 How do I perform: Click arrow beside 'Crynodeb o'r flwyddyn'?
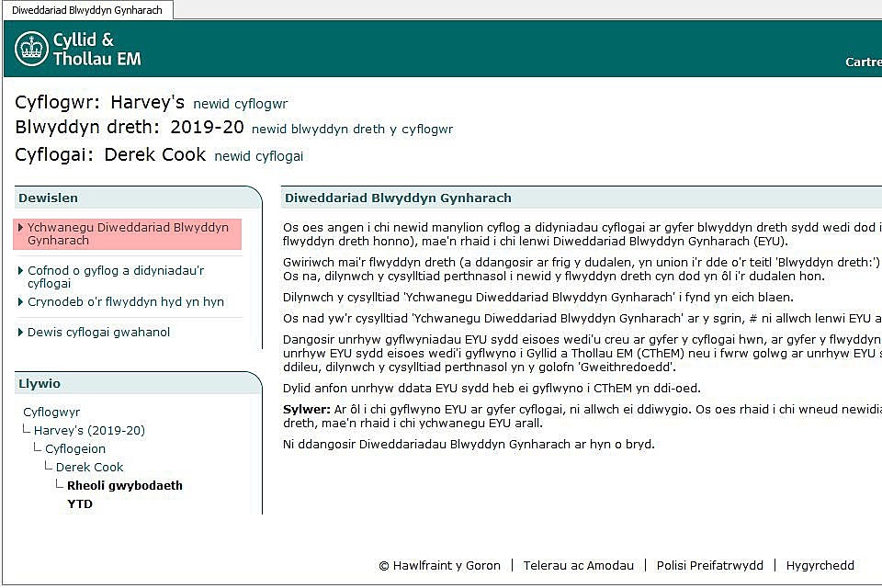[x=21, y=302]
